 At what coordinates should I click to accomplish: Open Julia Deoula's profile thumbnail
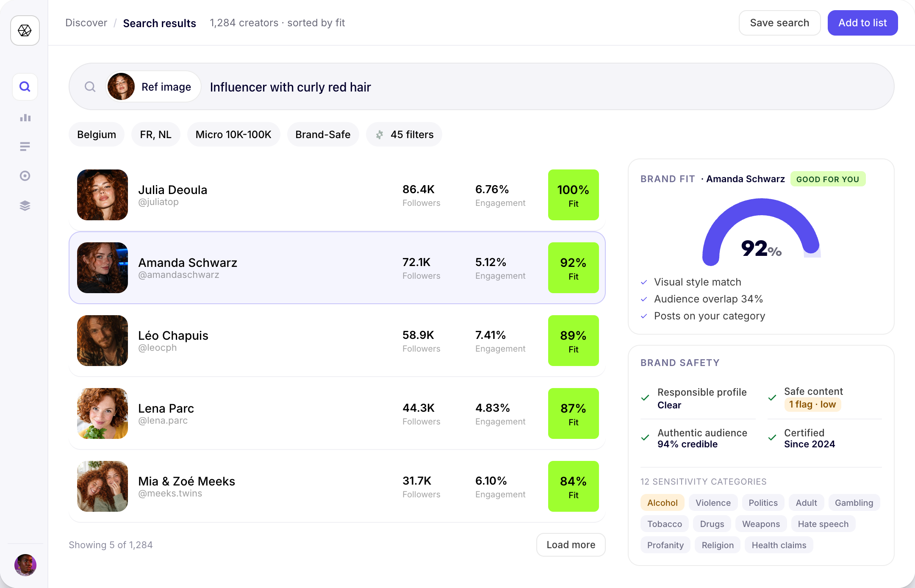(x=103, y=195)
